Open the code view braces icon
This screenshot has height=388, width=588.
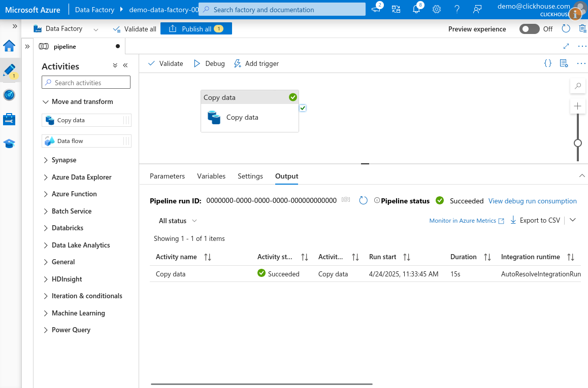pyautogui.click(x=548, y=63)
